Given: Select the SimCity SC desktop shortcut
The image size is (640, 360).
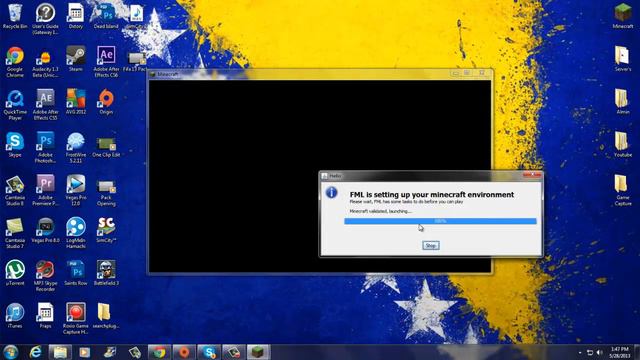Looking at the screenshot, I should [x=106, y=231].
